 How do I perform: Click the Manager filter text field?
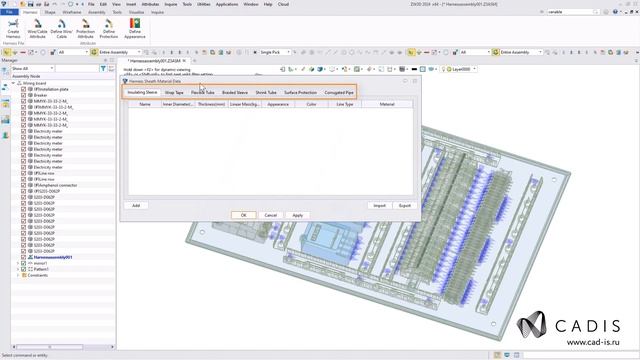point(77,69)
